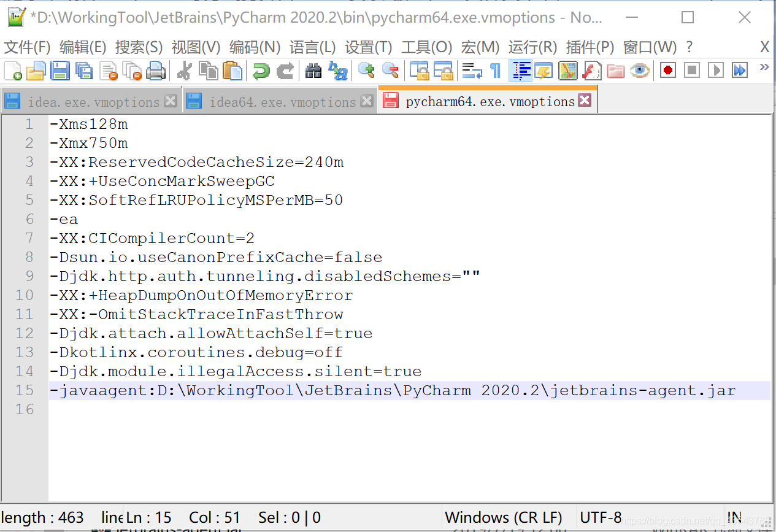776x532 pixels.
Task: Open the ? help menu
Action: click(x=689, y=47)
